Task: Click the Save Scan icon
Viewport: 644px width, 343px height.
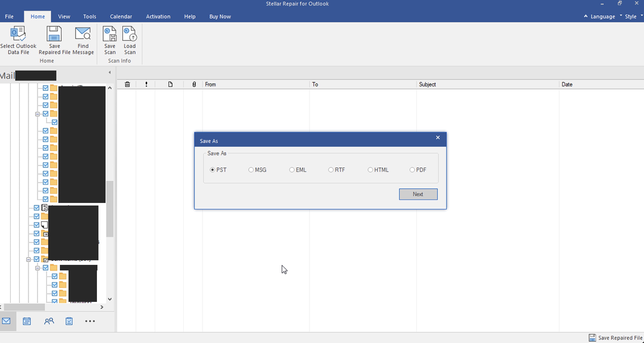Action: (x=110, y=33)
